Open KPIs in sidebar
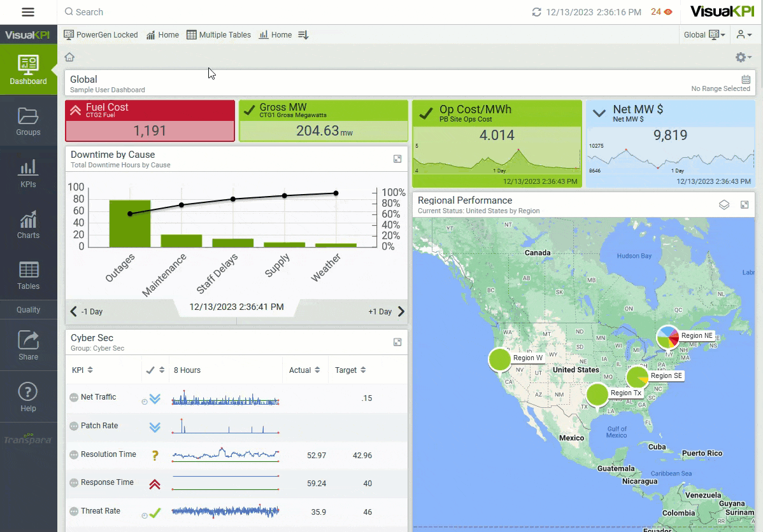Viewport: 763px width, 532px height. tap(28, 173)
